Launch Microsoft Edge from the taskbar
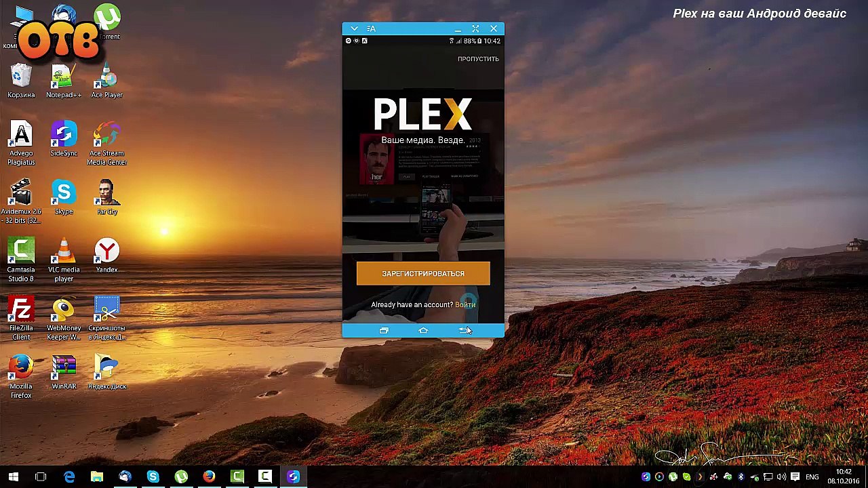The image size is (868, 488). point(69,477)
